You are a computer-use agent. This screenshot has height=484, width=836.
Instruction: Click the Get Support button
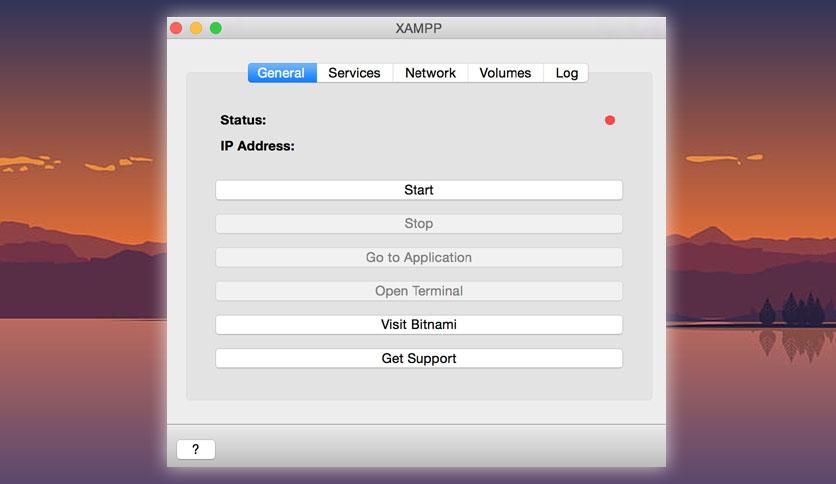click(x=419, y=358)
